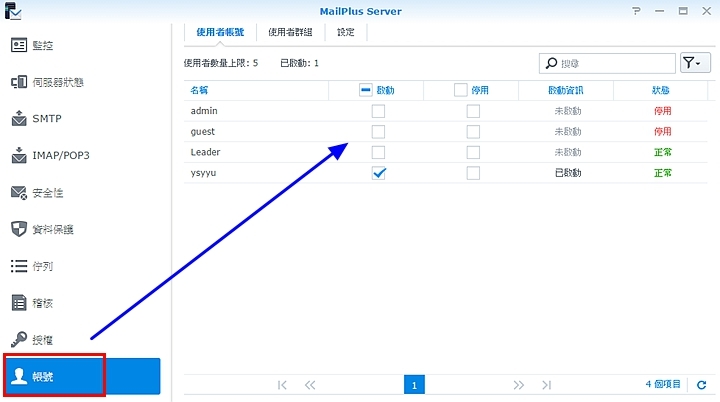Click the 已啟動: 1 count label
The width and height of the screenshot is (720, 402).
pos(299,63)
